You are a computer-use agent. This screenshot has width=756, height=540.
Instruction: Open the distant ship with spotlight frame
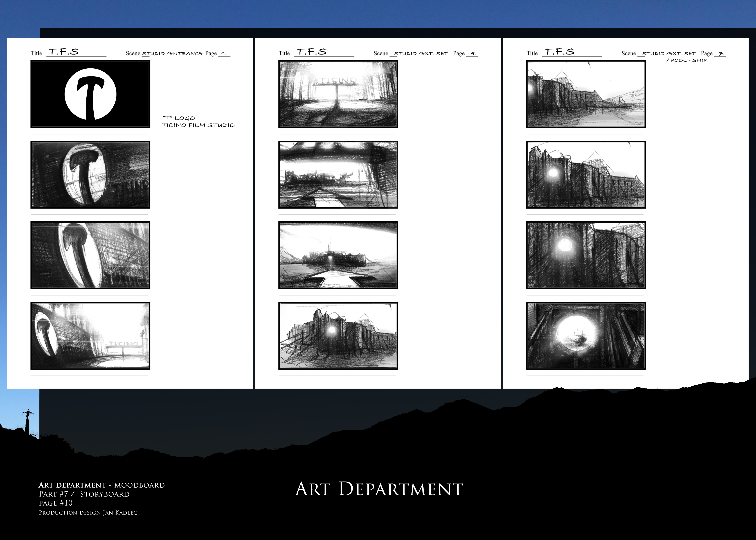[338, 255]
